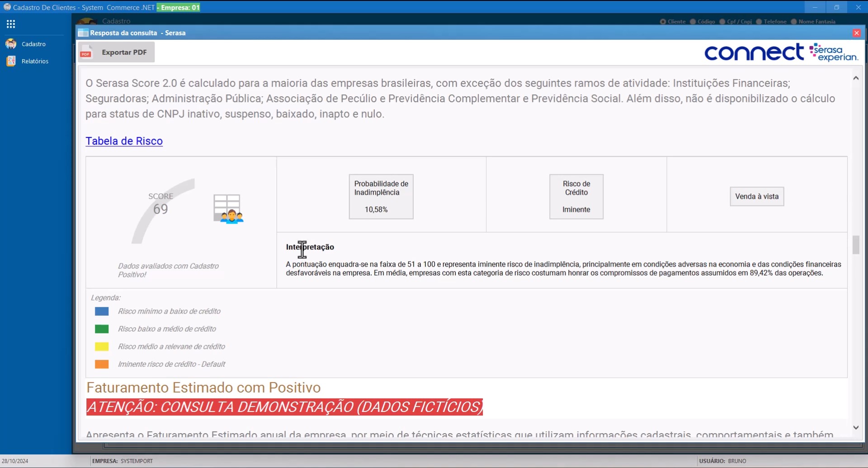Click the orange Iminente risco legend swatch
The width and height of the screenshot is (868, 468).
[x=102, y=364]
